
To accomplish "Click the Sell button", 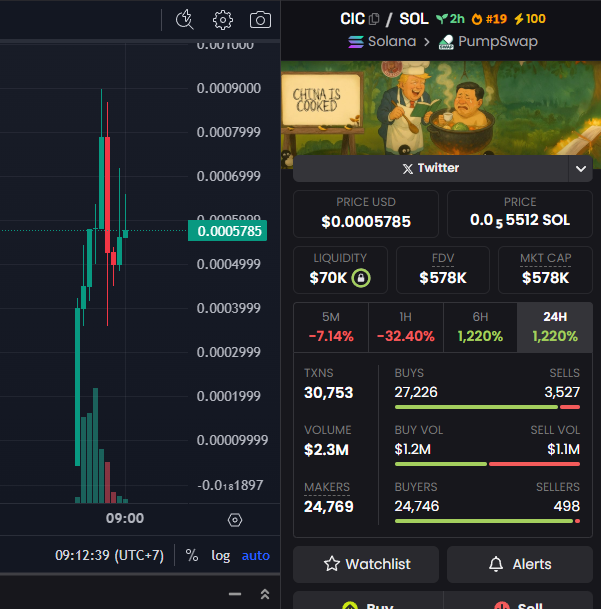I will (x=518, y=600).
